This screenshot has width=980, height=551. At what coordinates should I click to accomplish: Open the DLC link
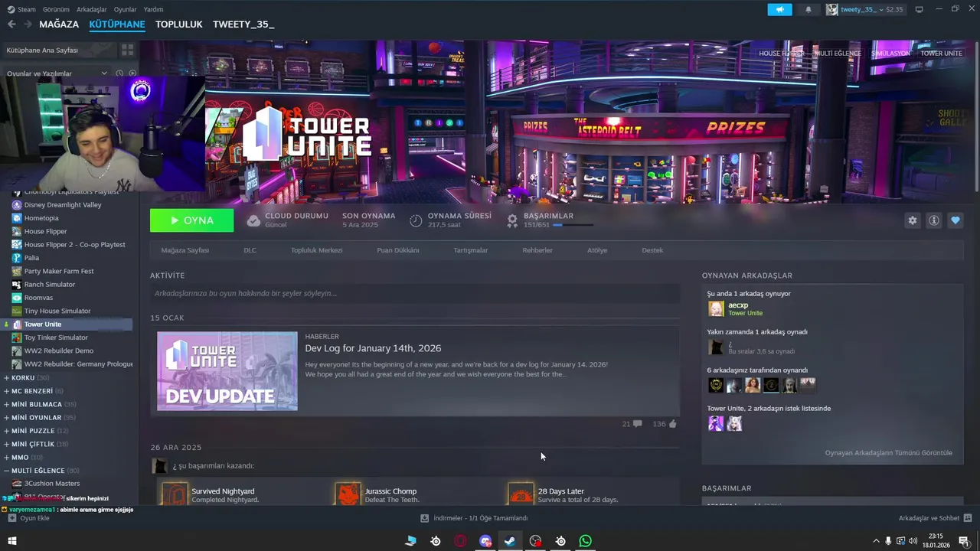(x=250, y=250)
